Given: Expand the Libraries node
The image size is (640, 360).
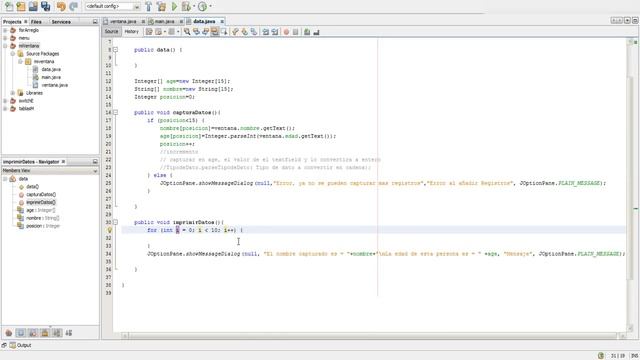Looking at the screenshot, I should pos(13,93).
